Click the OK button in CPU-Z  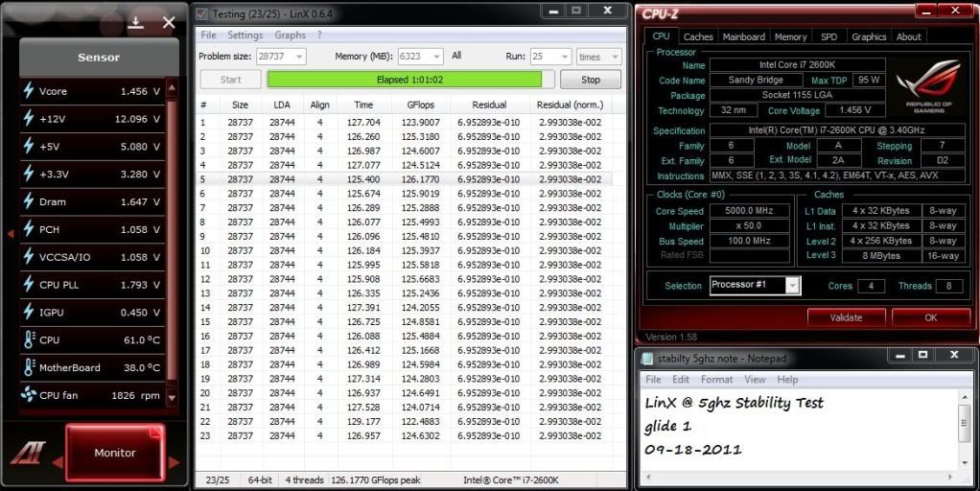point(931,317)
